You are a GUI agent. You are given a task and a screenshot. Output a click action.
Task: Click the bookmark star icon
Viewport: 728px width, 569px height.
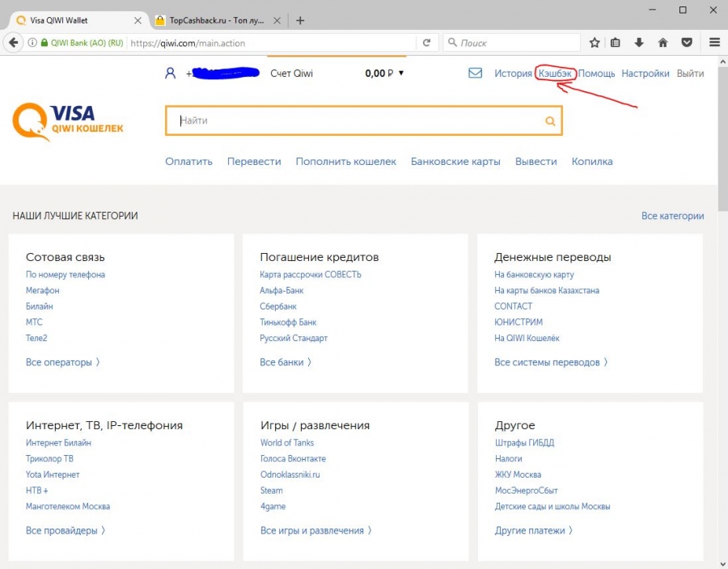click(595, 43)
